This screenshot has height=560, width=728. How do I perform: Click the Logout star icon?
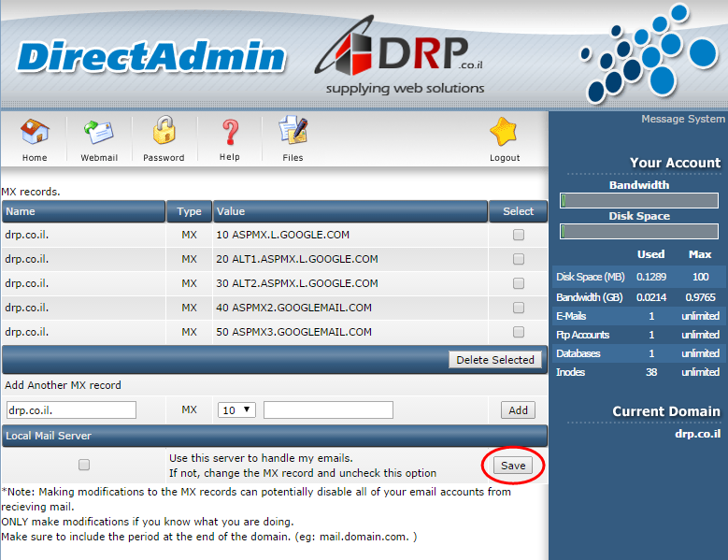coord(505,133)
